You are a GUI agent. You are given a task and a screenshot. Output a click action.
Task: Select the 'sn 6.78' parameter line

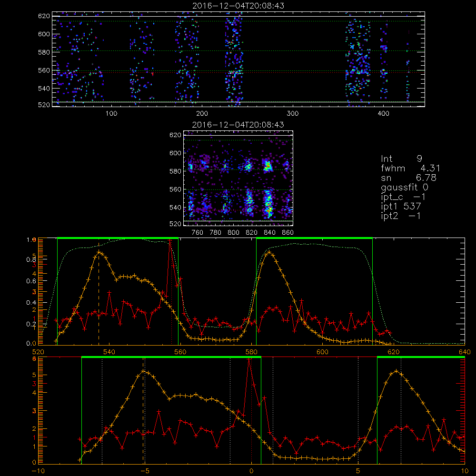tap(408, 178)
